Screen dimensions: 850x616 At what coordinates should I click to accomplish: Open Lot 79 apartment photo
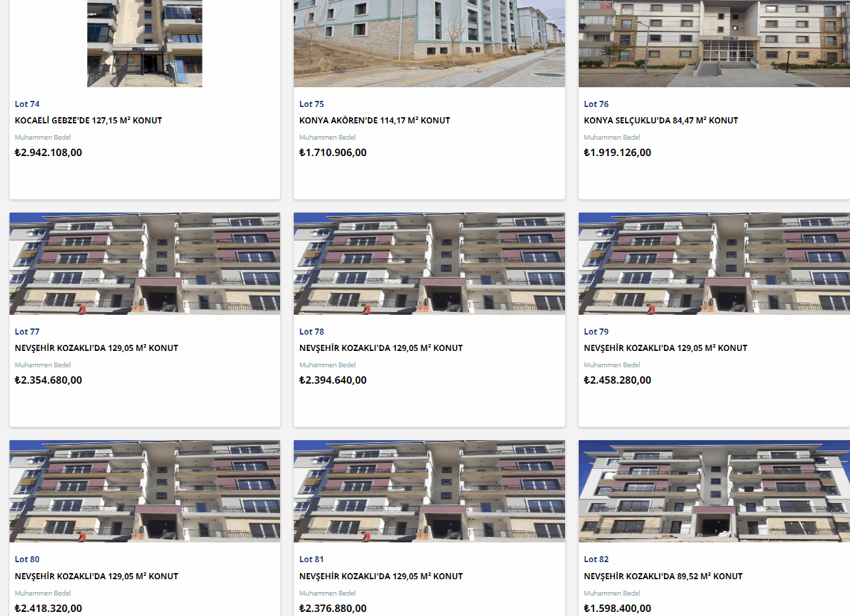[714, 264]
